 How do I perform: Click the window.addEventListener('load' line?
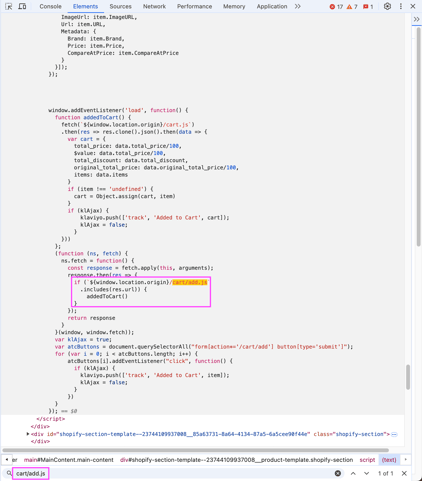point(118,110)
